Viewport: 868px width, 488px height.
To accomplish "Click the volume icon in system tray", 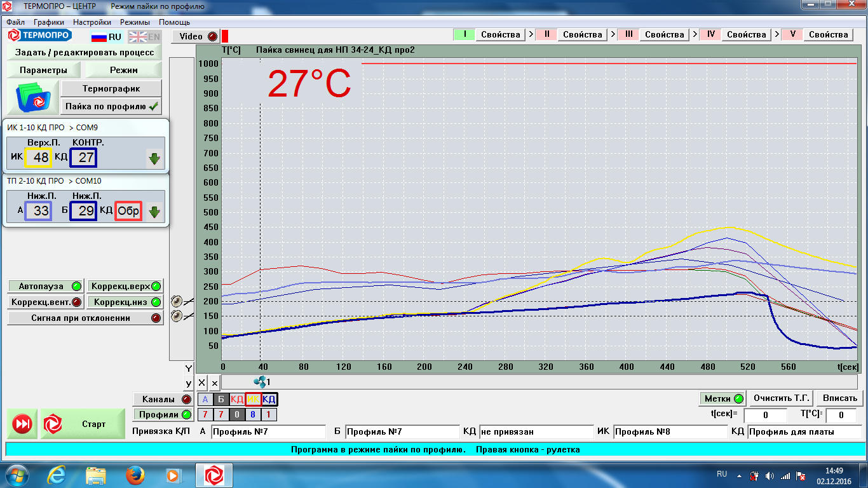I will 770,475.
